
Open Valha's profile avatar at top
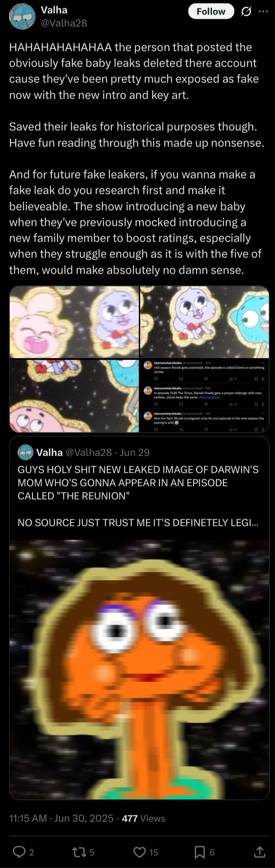click(x=22, y=16)
